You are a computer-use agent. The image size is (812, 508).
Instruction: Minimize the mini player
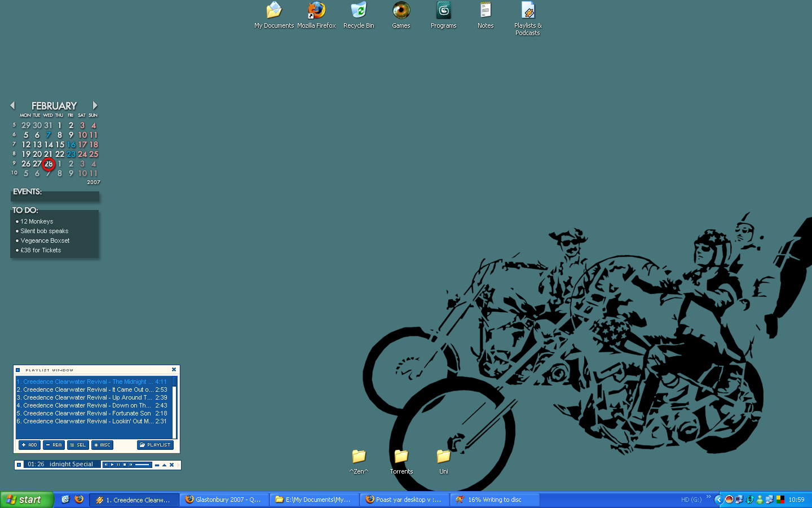point(157,465)
